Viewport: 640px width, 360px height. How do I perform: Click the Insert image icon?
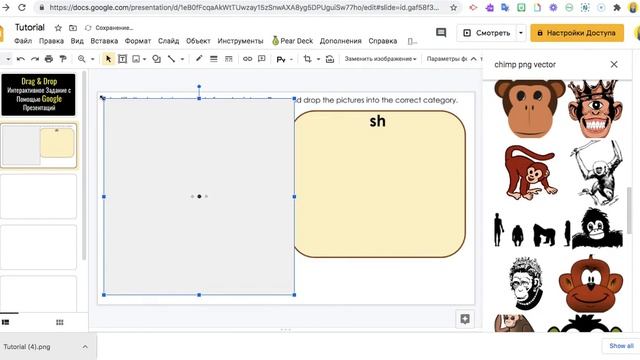[x=136, y=59]
